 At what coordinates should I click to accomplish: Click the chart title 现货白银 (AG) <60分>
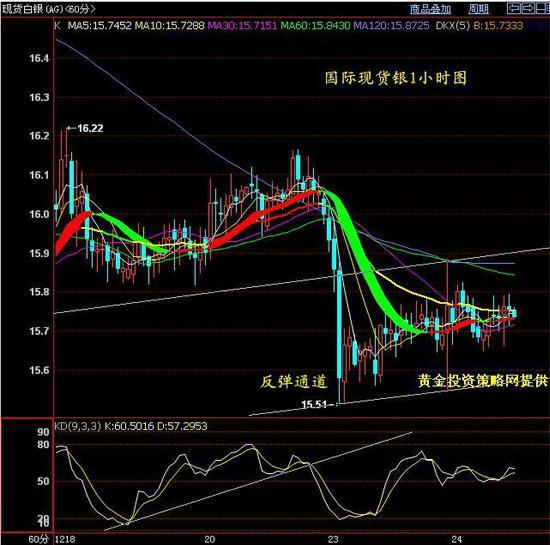click(48, 9)
